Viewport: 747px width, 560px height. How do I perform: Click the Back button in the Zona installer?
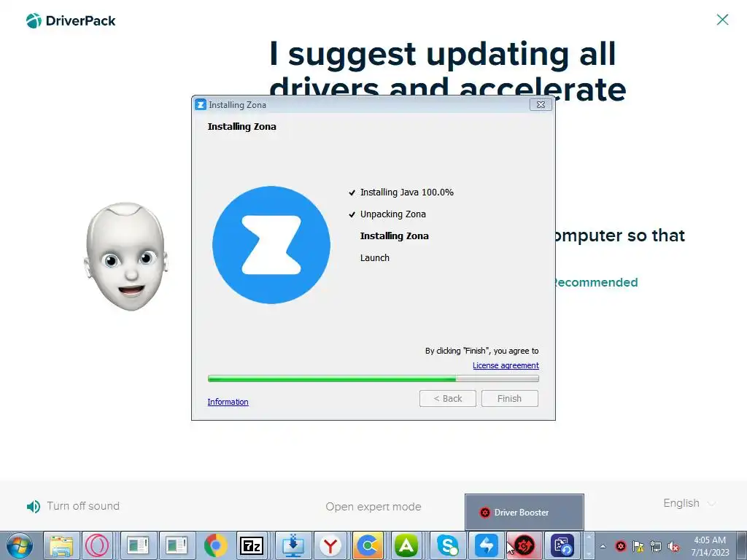447,399
